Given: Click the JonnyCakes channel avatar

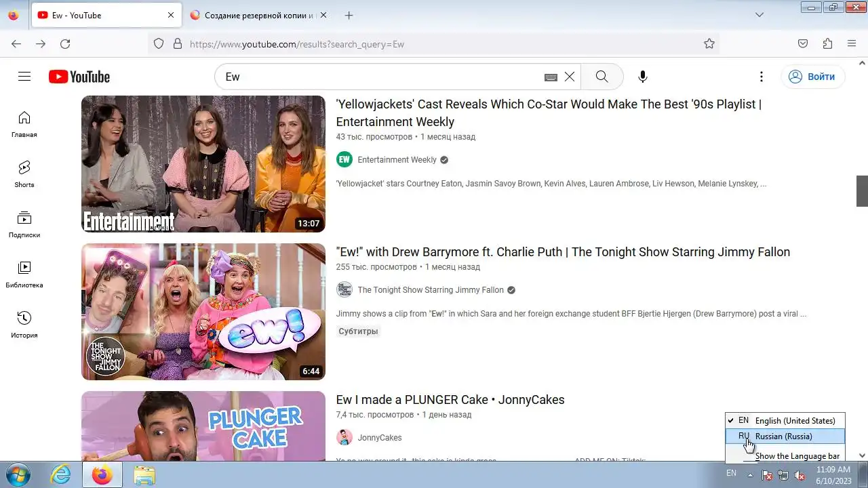Looking at the screenshot, I should (x=344, y=438).
